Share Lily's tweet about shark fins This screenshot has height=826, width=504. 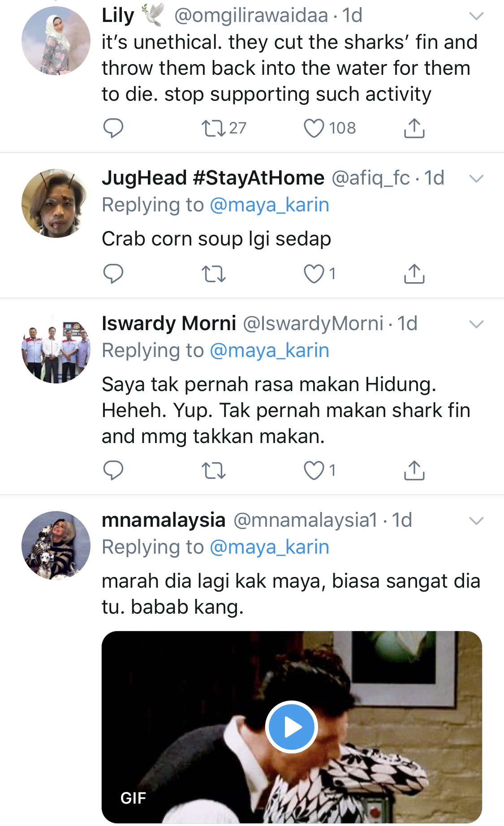click(414, 128)
